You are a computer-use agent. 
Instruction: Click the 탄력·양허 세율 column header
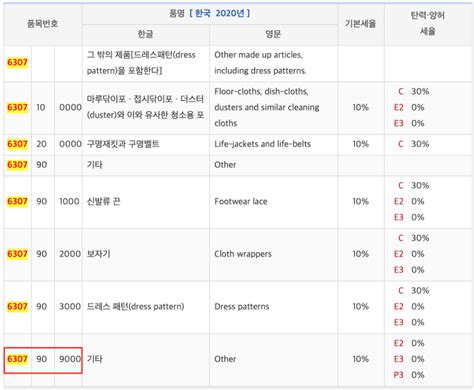click(428, 23)
